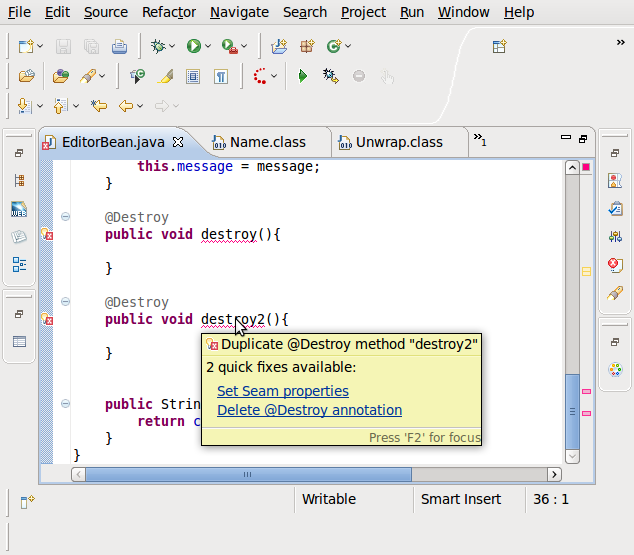Open the Refactor menu

(x=169, y=12)
